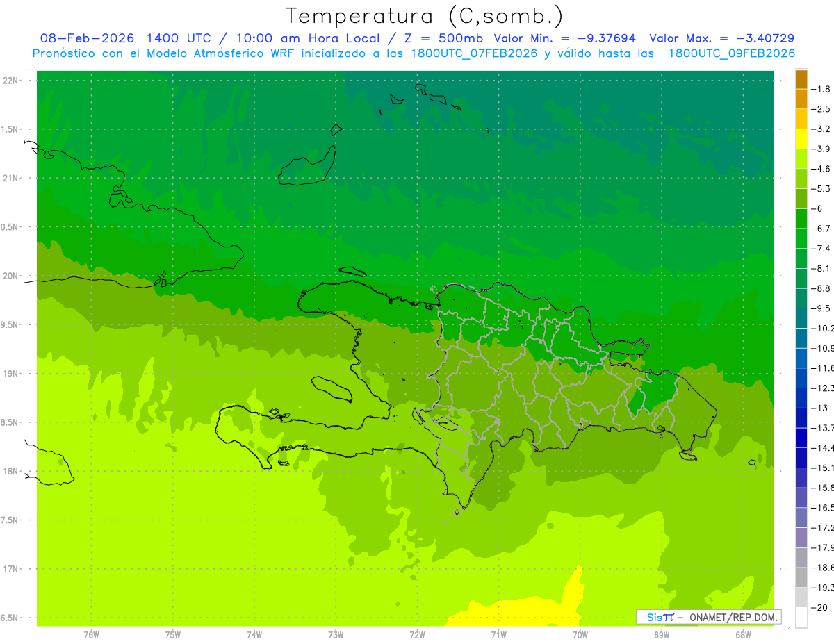Image resolution: width=834 pixels, height=644 pixels.
Task: Click the colorbar value "-6.7"
Action: click(x=821, y=229)
